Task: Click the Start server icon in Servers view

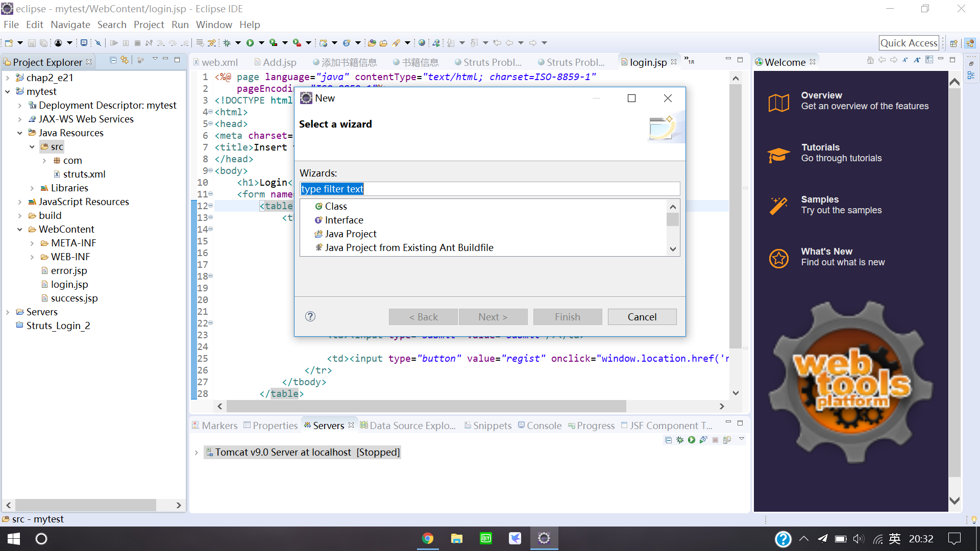Action: (x=692, y=440)
